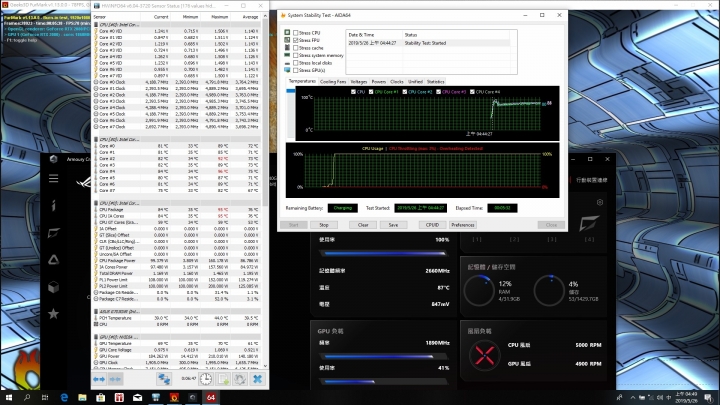Click mobile device connection link in Armoury Crate
This screenshot has width=720, height=405.
[591, 180]
